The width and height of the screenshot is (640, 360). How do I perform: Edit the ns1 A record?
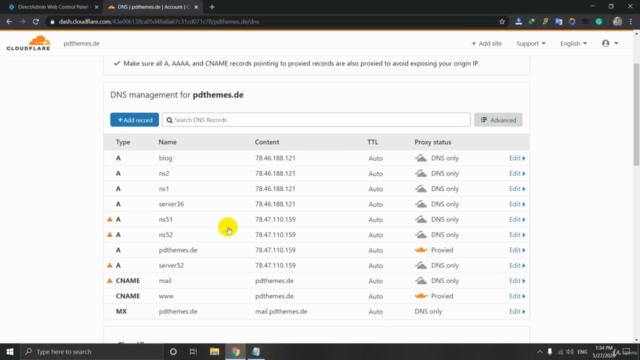517,189
